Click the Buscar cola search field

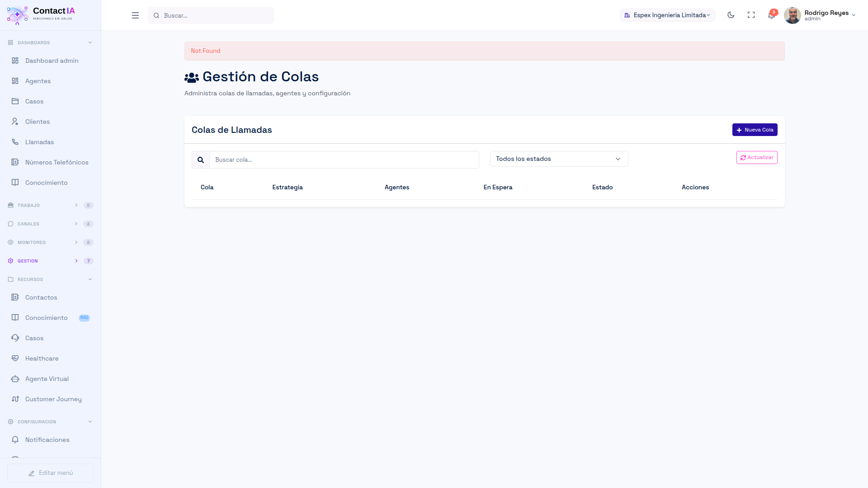[344, 160]
